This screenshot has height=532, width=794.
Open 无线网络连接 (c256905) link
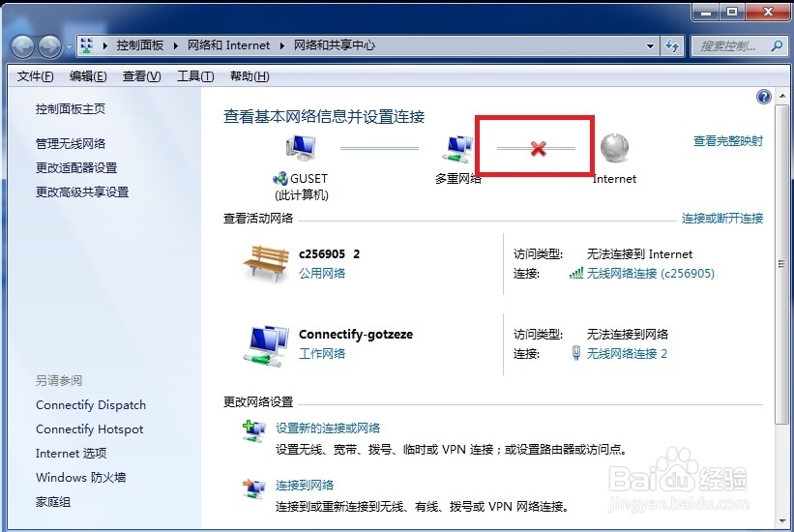(x=650, y=274)
